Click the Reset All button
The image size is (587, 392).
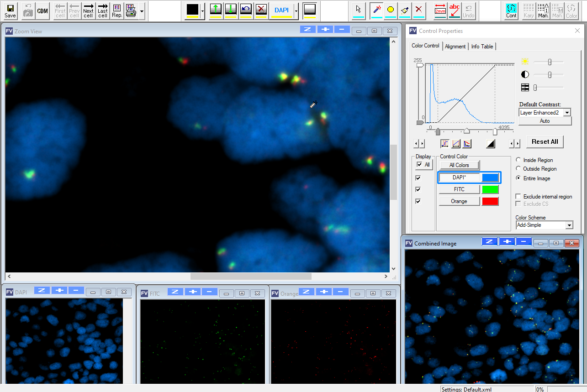[x=545, y=142]
